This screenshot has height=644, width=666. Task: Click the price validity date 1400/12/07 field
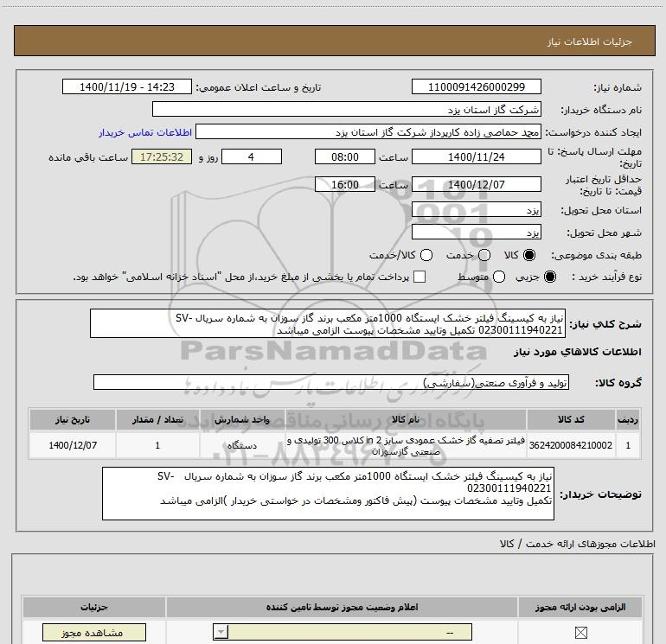pos(476,184)
